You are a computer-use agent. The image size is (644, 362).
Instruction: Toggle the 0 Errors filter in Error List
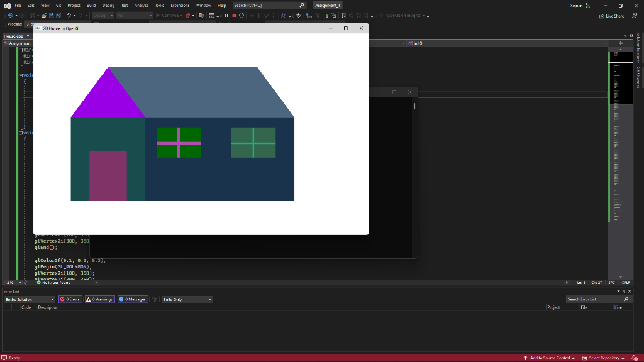pos(70,299)
